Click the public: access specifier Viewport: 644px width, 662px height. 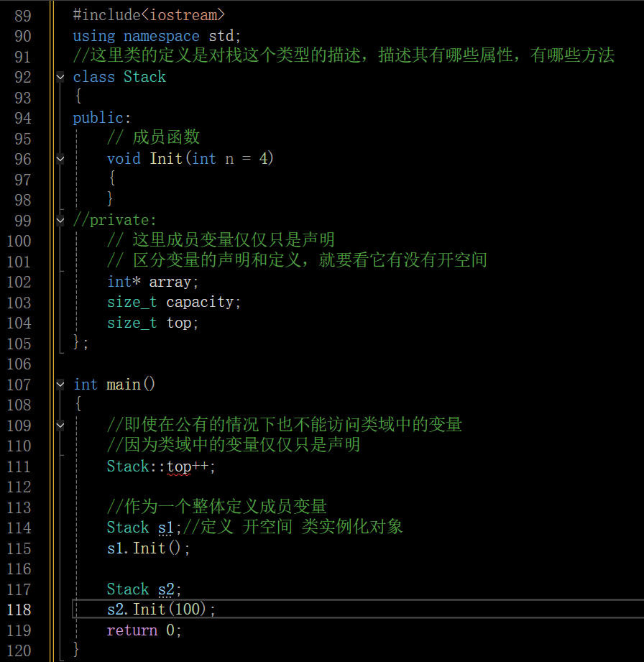click(x=101, y=117)
